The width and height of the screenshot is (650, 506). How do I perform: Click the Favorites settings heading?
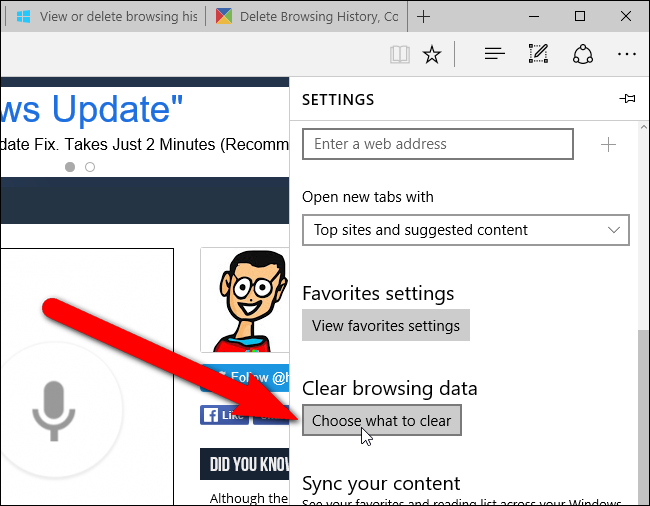point(378,294)
